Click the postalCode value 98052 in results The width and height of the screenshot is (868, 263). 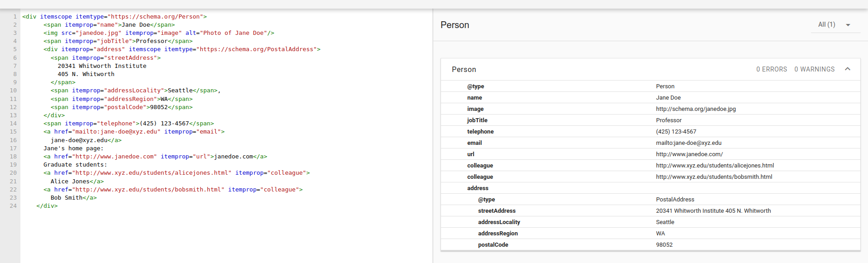pyautogui.click(x=664, y=245)
